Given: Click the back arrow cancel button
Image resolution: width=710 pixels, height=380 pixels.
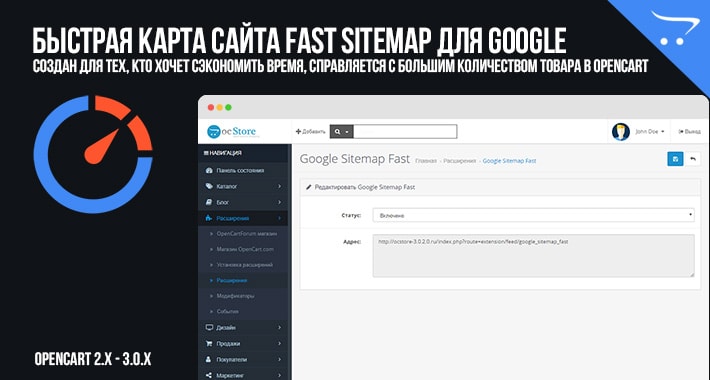Looking at the screenshot, I should [693, 159].
